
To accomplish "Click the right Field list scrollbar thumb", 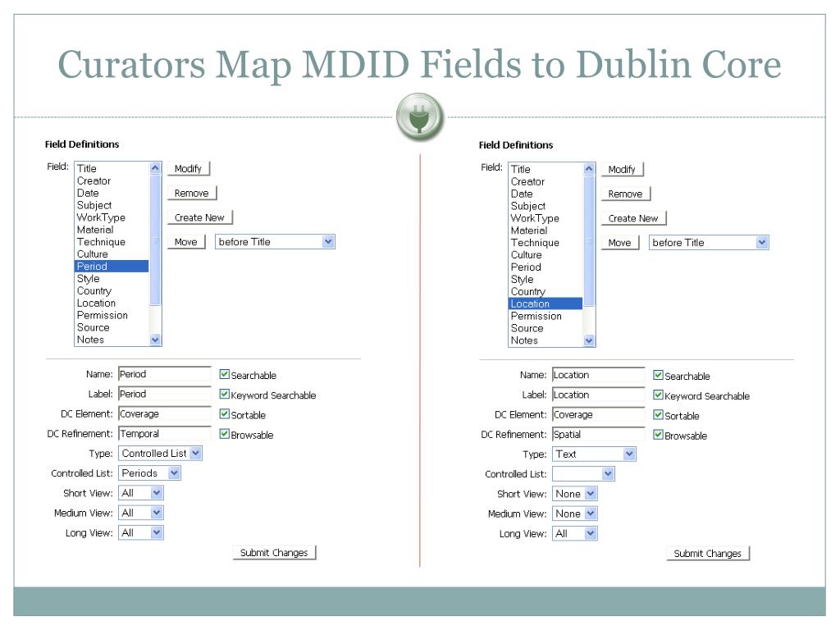I will (x=589, y=241).
